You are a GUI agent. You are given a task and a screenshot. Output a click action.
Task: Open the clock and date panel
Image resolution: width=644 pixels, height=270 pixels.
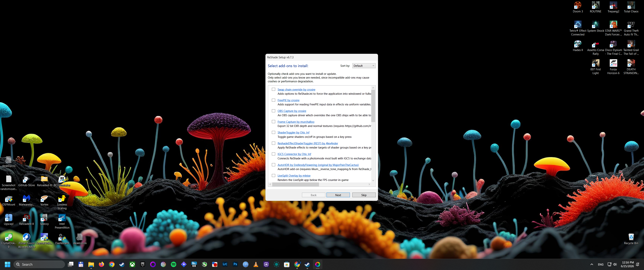click(x=627, y=264)
